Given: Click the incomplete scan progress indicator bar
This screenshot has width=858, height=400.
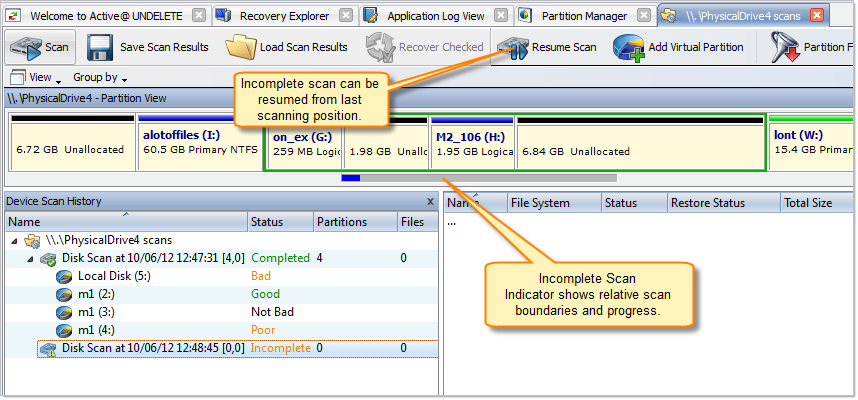Looking at the screenshot, I should tap(479, 178).
